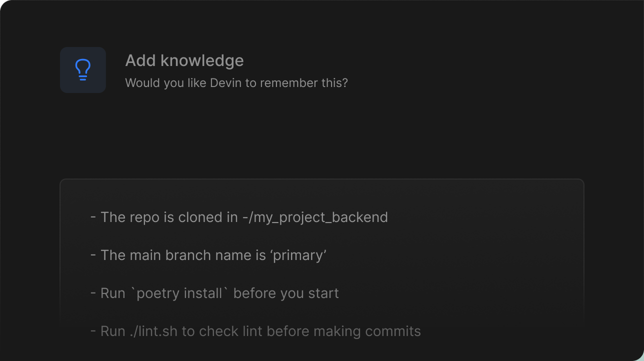Click the "Would you like Devin to remember this?" subtitle
Screen dimensions: 644x361
click(x=236, y=83)
